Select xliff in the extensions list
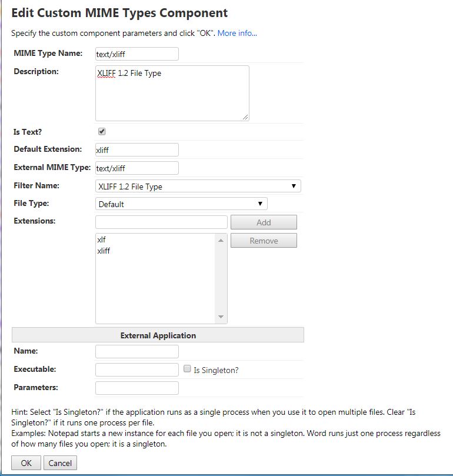Screen dimensions: 453x476 104,251
